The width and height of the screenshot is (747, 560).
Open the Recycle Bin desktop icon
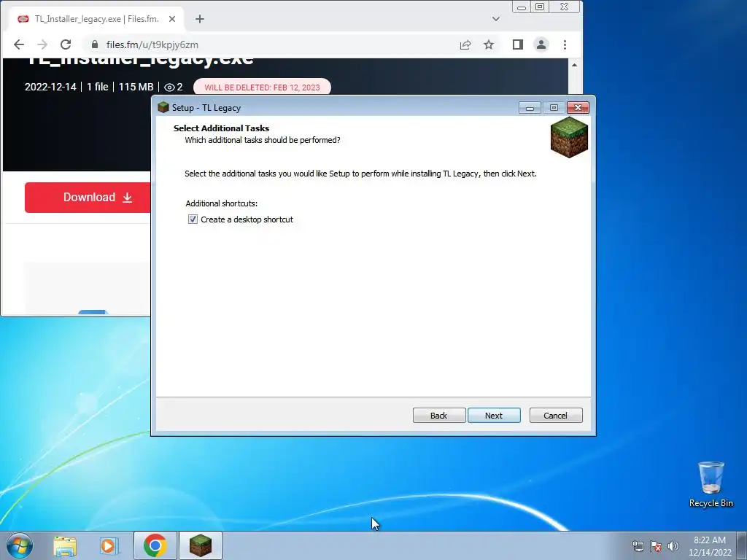click(711, 484)
